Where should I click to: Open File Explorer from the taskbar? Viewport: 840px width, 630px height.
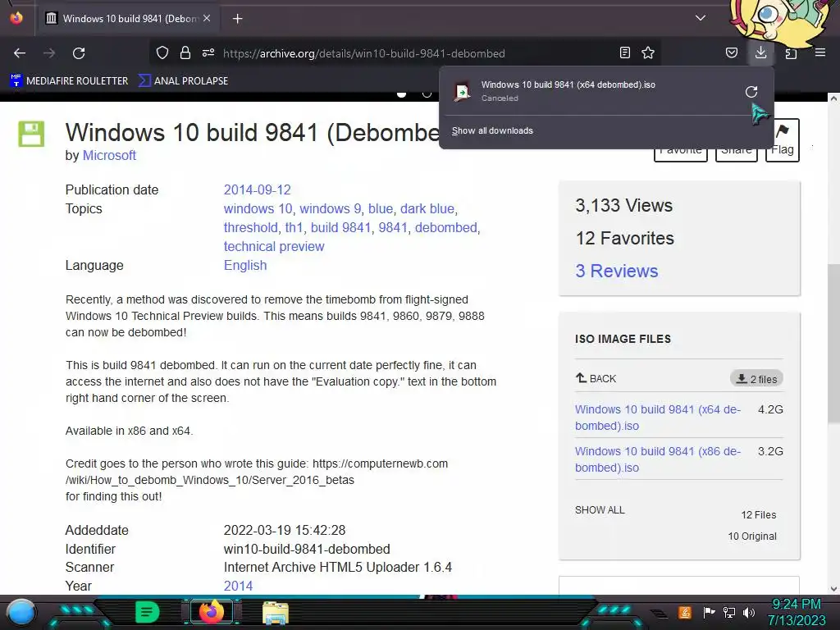[x=276, y=613]
